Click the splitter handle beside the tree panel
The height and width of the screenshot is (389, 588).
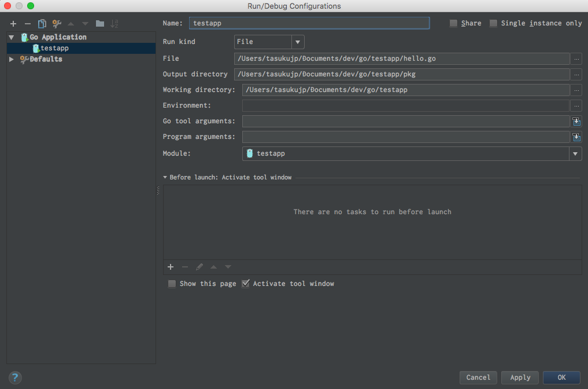pyautogui.click(x=158, y=190)
